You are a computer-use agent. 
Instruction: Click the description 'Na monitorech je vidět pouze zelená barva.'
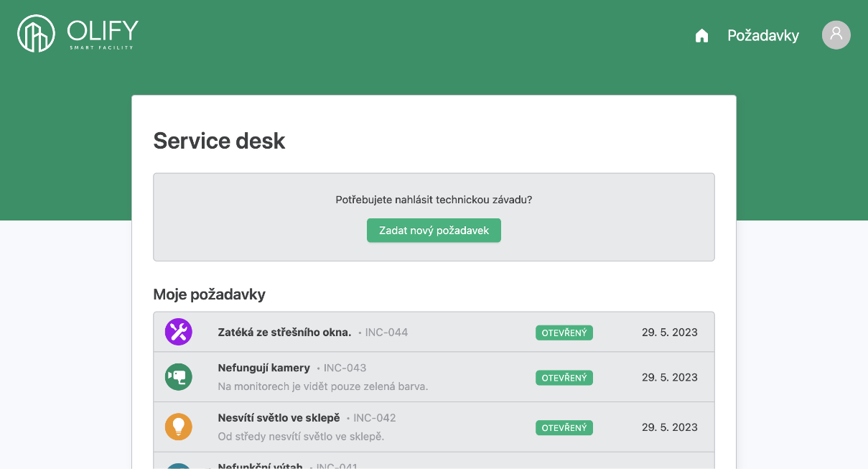(x=322, y=386)
